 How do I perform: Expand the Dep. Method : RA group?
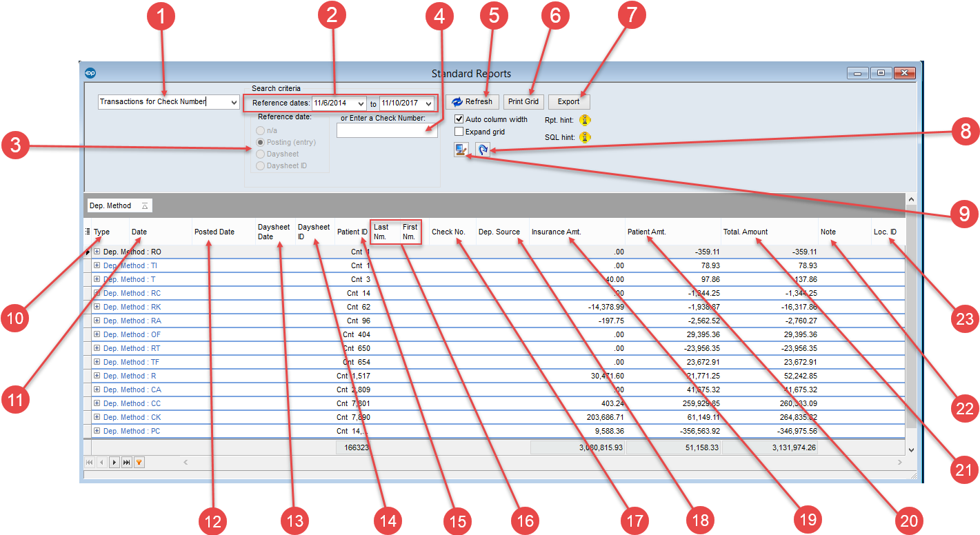point(97,321)
